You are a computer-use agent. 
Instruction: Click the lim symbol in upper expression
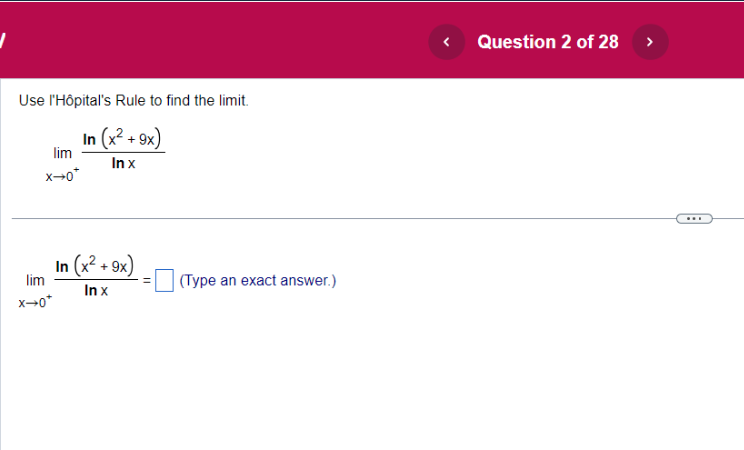coord(62,153)
